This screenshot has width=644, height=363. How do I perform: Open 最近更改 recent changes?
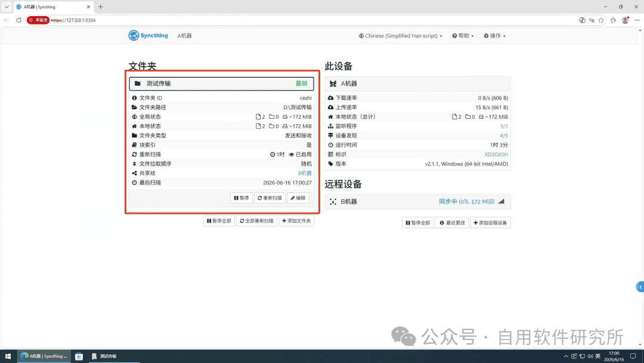pos(452,223)
